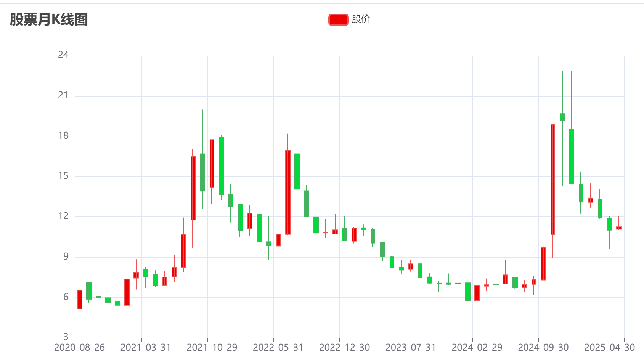Click the y-axis value 3
This screenshot has height=364, width=644.
[x=66, y=337]
